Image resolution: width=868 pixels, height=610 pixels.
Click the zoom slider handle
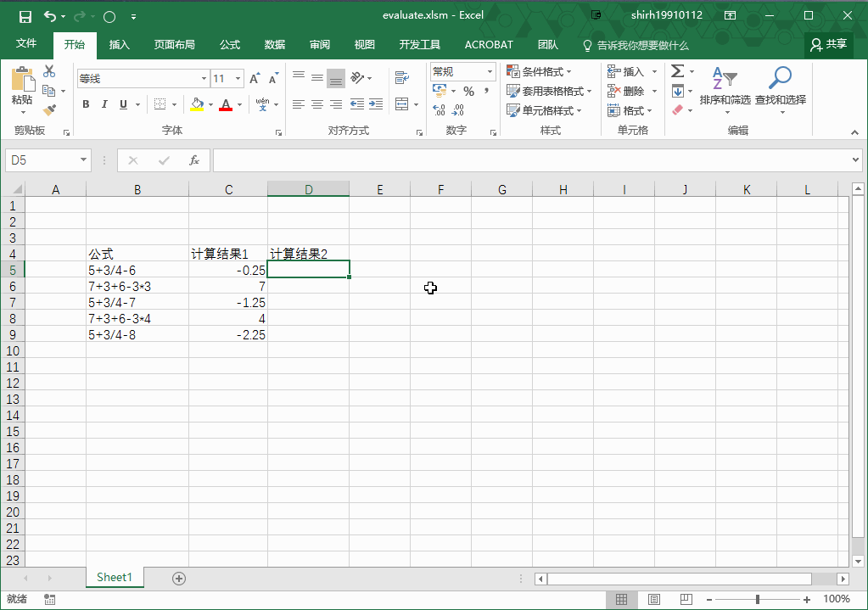758,600
